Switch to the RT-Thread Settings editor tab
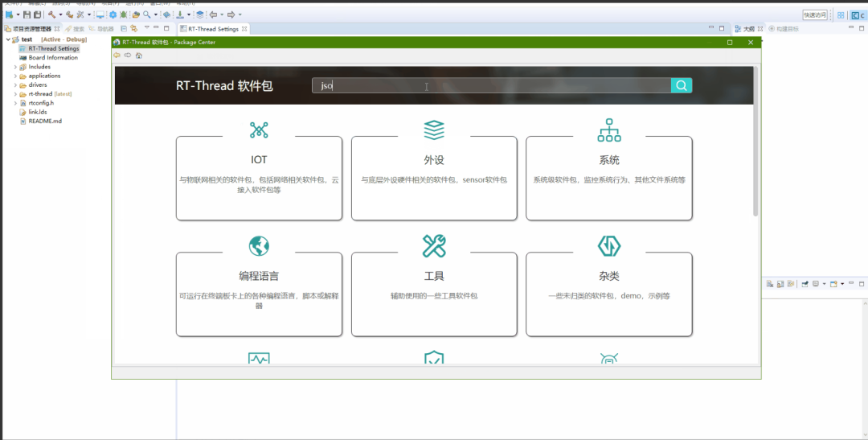The image size is (868, 440). 213,29
